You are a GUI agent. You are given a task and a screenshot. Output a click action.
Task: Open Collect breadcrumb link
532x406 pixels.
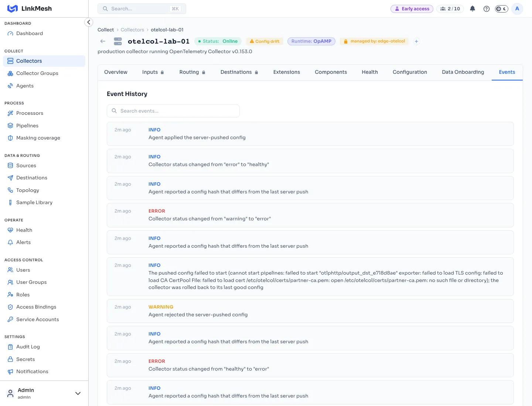[x=106, y=30]
